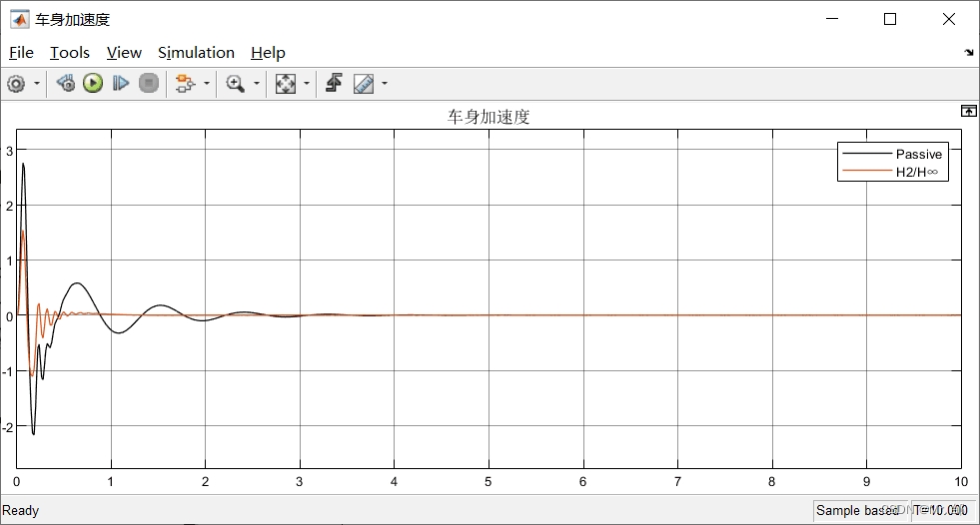Screen dimensions: 980x525
Task: Expand the measurements dropdown arrow
Action: 385,83
